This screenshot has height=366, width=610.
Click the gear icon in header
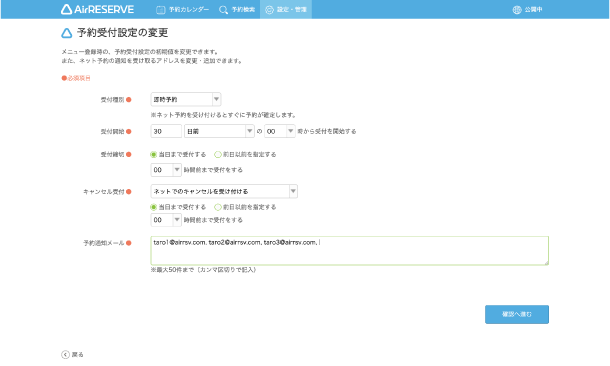tap(269, 10)
